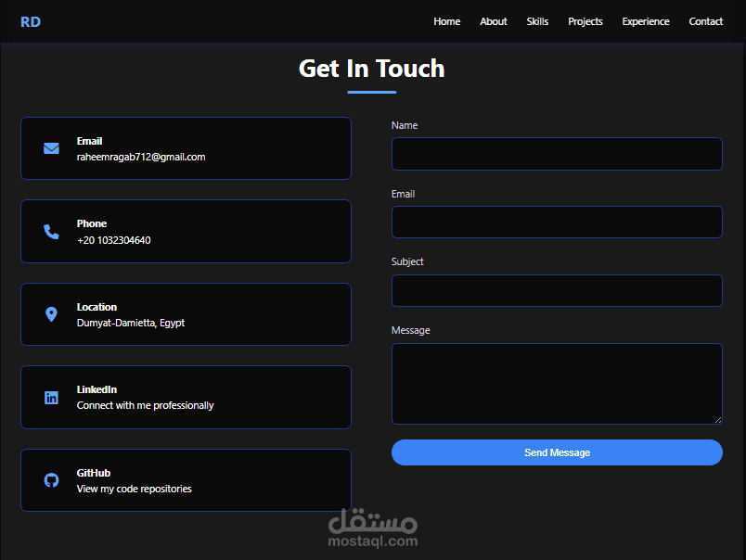Viewport: 746px width, 560px height.
Task: Click the Subject field label
Action: pyautogui.click(x=407, y=262)
